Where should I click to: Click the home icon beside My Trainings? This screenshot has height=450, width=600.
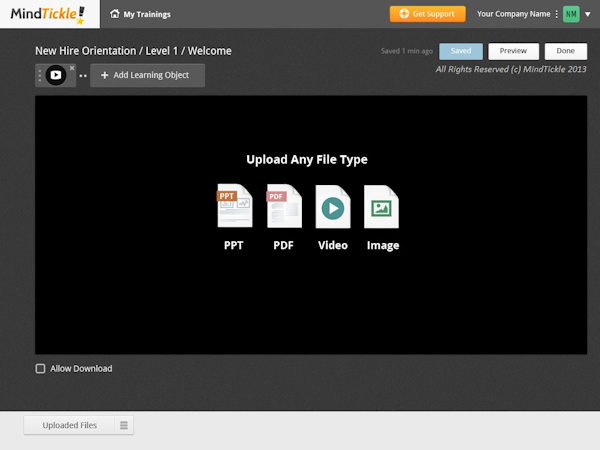pyautogui.click(x=115, y=14)
